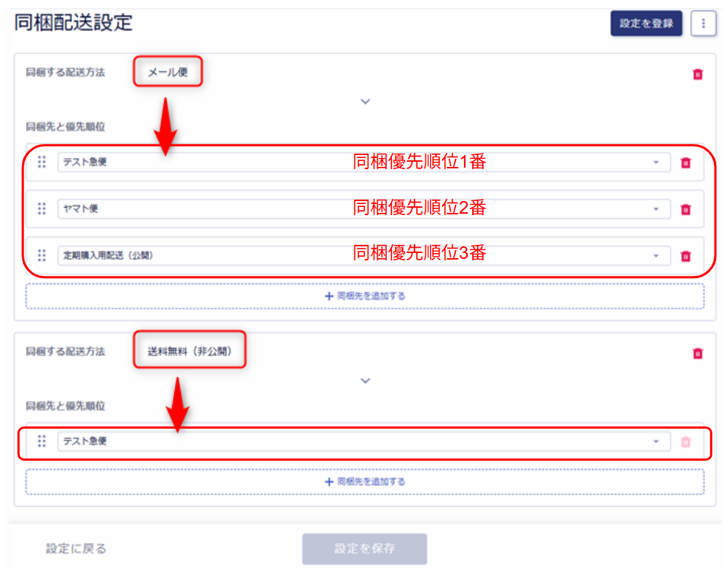Open the 定期購入用配送(公開) dropdown
Screen dimensions: 728x572
(x=364, y=255)
